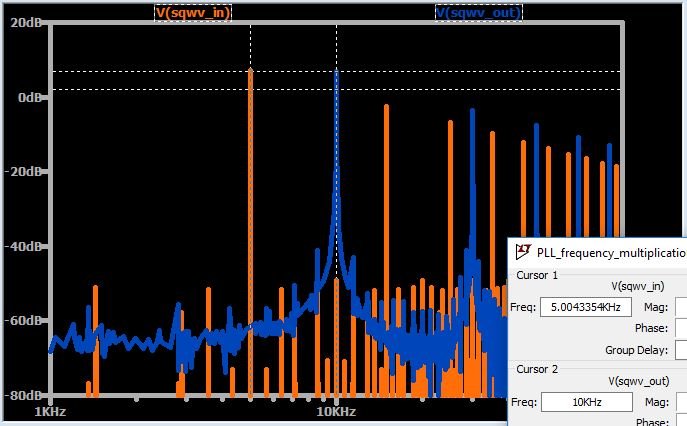Click the V(sqwv_out) trace label
This screenshot has width=687, height=426.
click(x=478, y=12)
